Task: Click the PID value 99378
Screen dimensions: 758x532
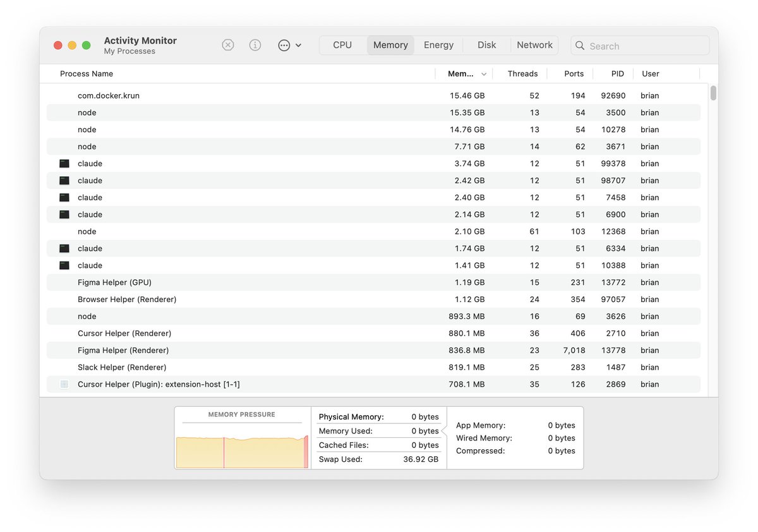Action: click(x=613, y=164)
